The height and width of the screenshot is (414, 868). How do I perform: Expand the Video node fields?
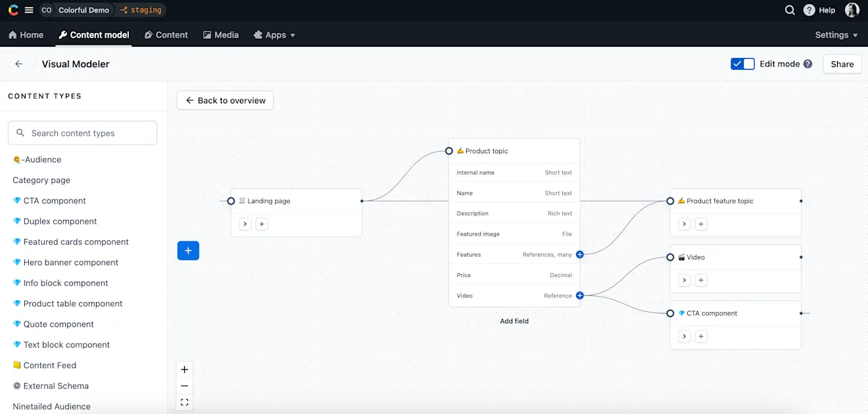(x=685, y=280)
